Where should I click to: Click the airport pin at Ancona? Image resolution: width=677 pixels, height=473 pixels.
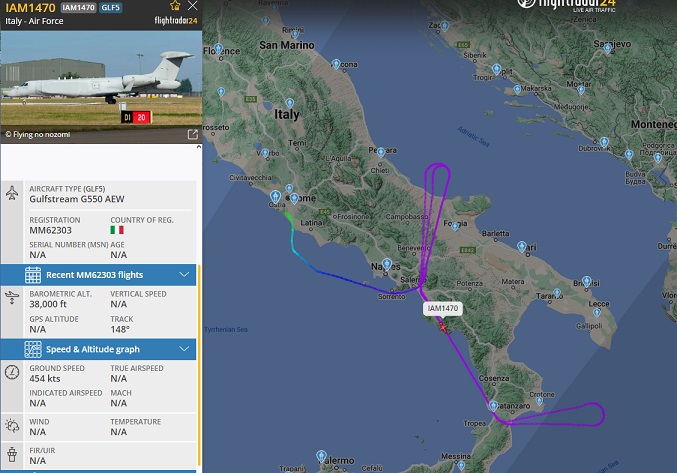336,64
